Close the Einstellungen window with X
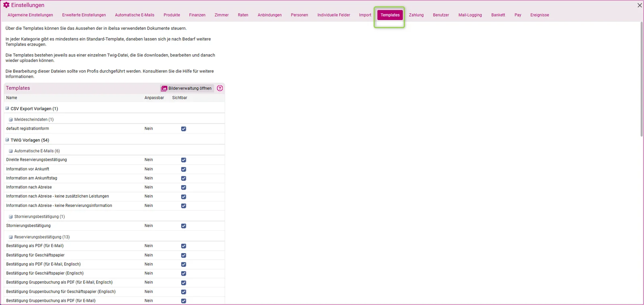This screenshot has width=644, height=305. 640,5
